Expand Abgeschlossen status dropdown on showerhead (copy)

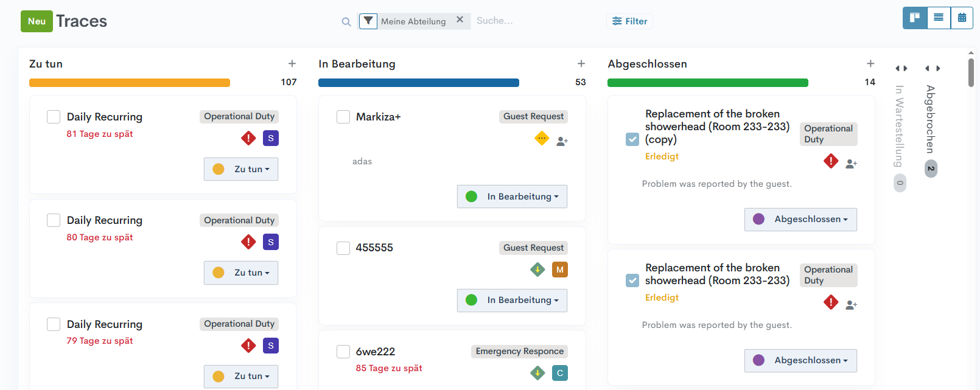[x=800, y=219]
